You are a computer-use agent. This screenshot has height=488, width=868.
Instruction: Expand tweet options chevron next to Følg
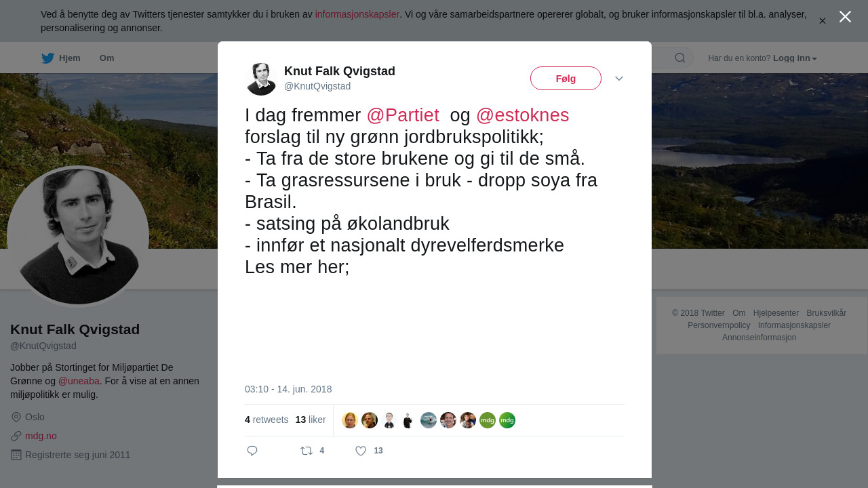click(619, 79)
